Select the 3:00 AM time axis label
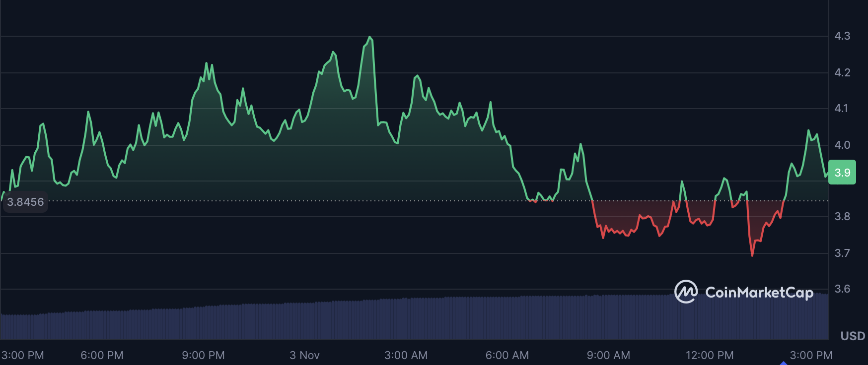The image size is (868, 365). (406, 355)
